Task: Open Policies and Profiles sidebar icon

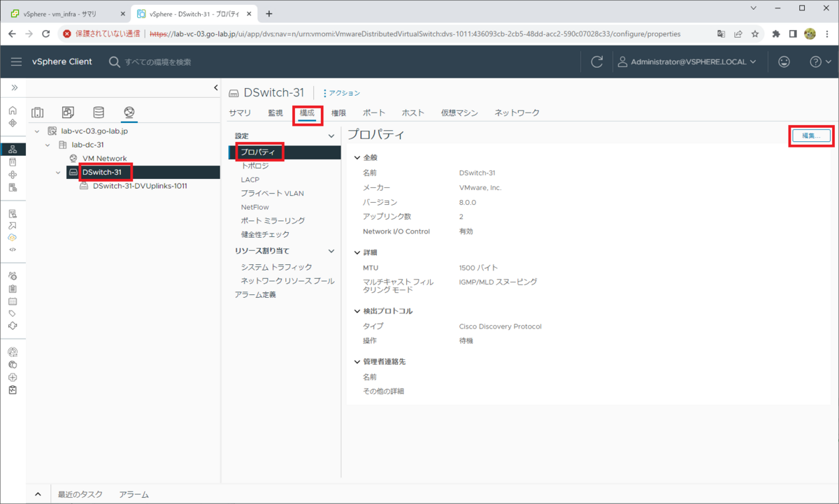Action: tap(13, 213)
